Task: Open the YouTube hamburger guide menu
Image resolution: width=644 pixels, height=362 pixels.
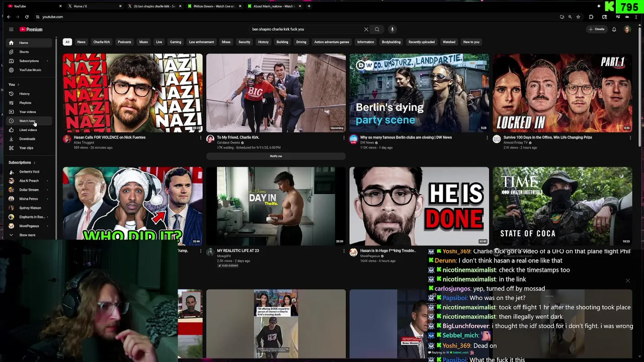Action: click(x=11, y=30)
